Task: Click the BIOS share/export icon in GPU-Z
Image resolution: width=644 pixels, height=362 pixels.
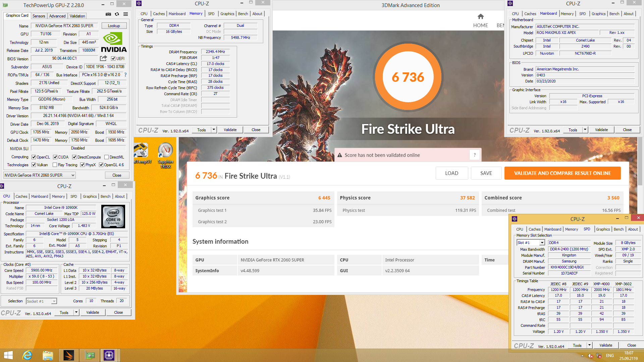Action: [x=103, y=58]
